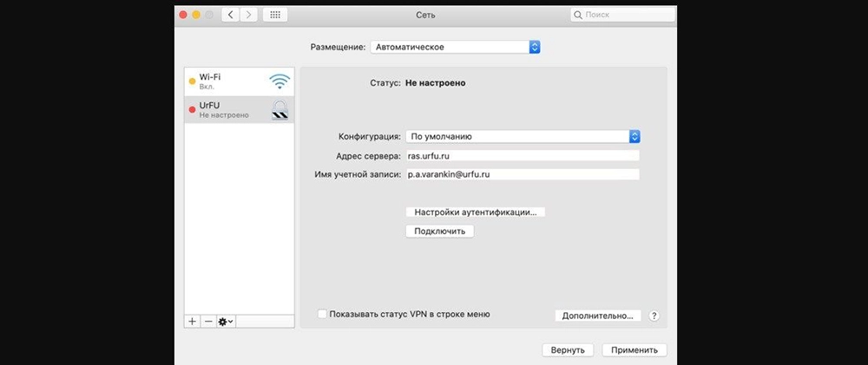Image resolution: width=868 pixels, height=365 pixels.
Task: Select UrFU VPN service in the list
Action: point(227,109)
